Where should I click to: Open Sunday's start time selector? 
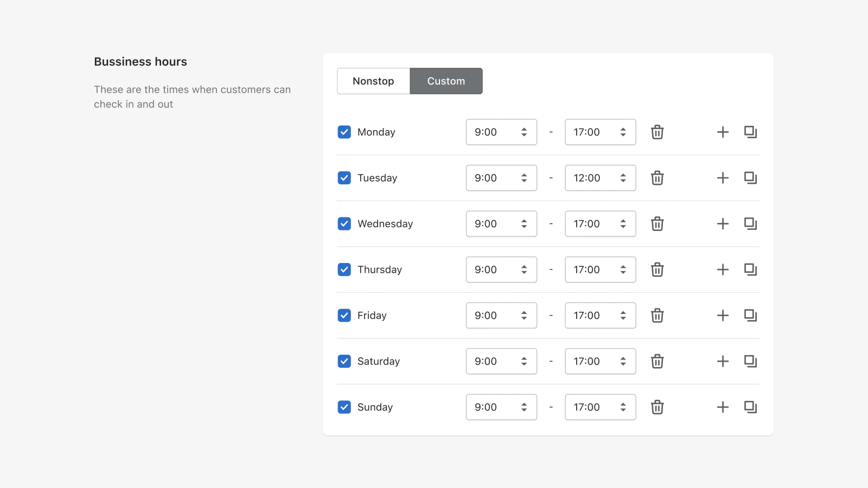[501, 407]
